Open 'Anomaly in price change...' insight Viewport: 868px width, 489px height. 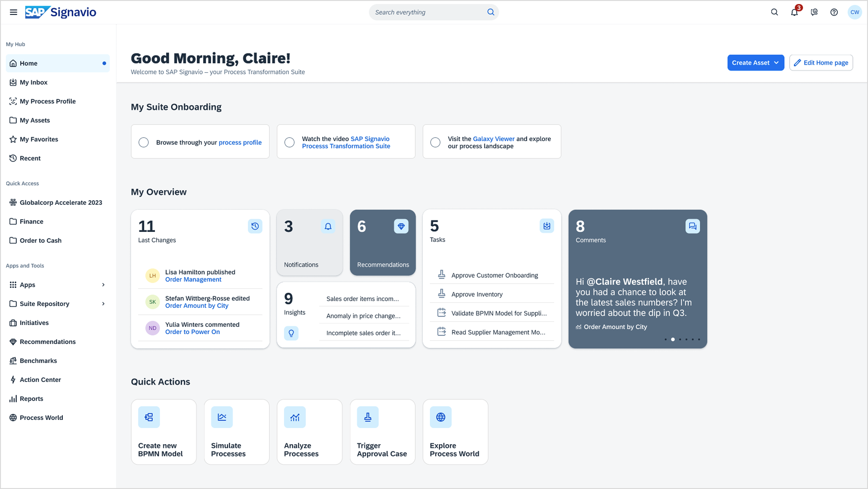364,316
